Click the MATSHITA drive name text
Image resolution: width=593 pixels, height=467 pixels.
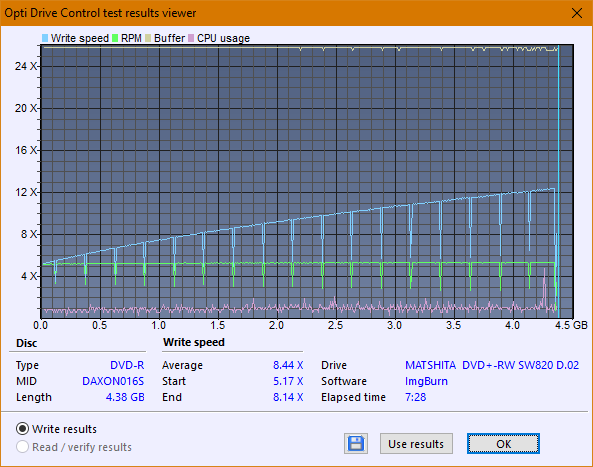(x=430, y=365)
